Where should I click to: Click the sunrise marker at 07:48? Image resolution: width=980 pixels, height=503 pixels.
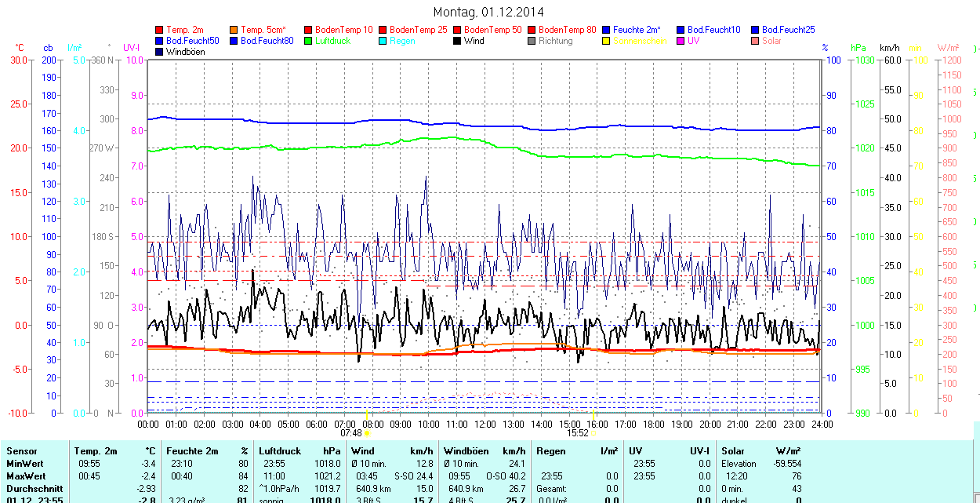pyautogui.click(x=368, y=432)
